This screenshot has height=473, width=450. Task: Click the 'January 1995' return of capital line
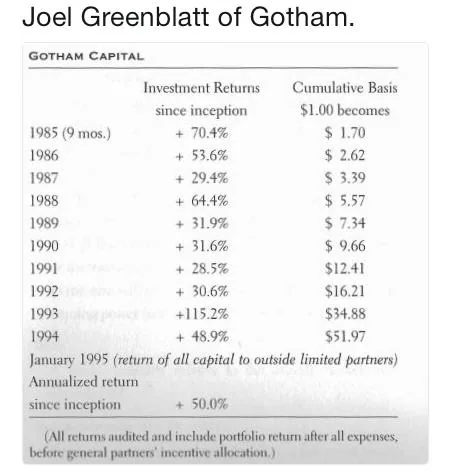[x=213, y=360]
